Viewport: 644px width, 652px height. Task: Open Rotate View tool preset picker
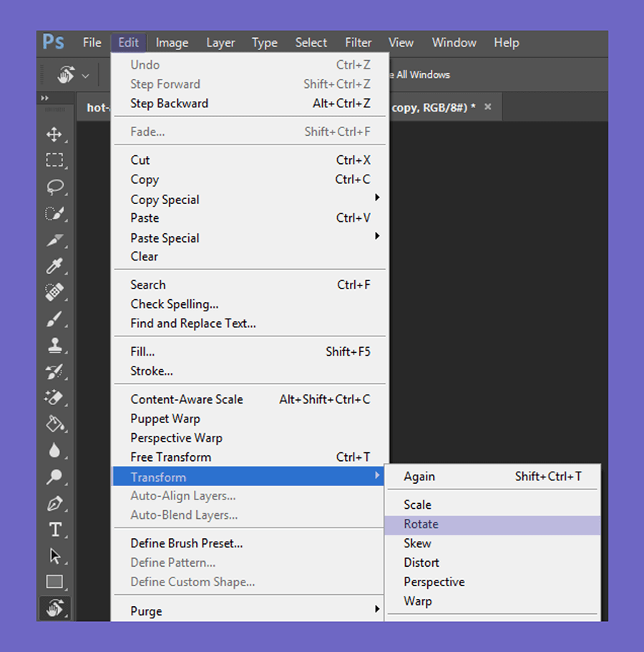coord(85,76)
